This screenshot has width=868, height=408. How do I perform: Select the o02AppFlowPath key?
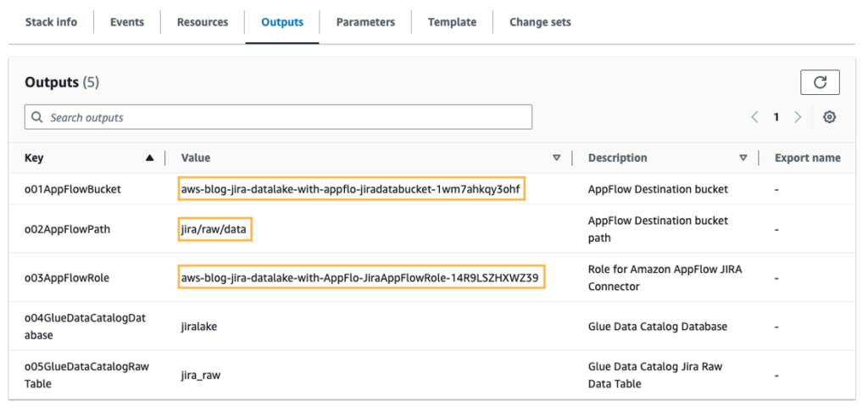tap(67, 229)
